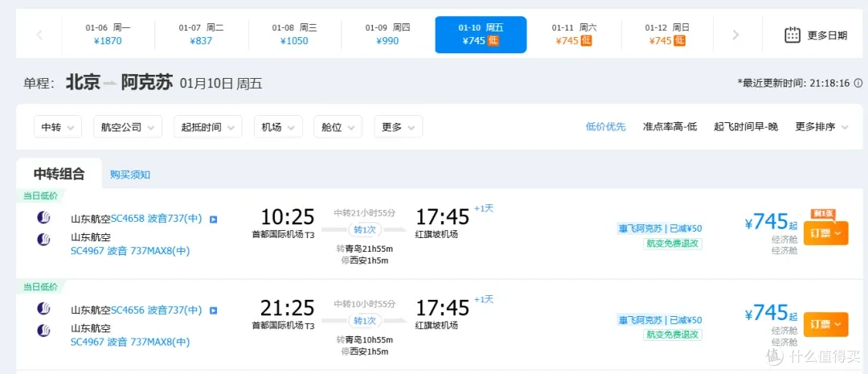Open the 机场 filter dropdown
The image size is (868, 374).
(x=278, y=127)
